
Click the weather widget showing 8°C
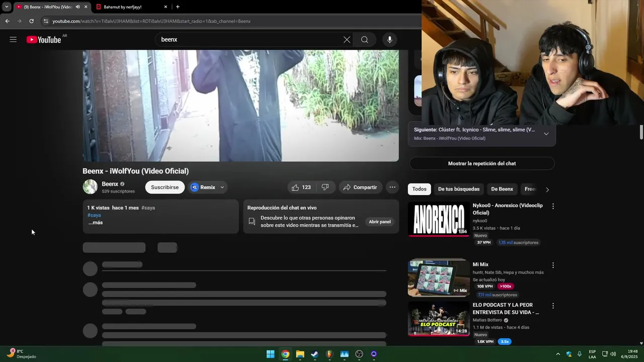click(x=22, y=353)
